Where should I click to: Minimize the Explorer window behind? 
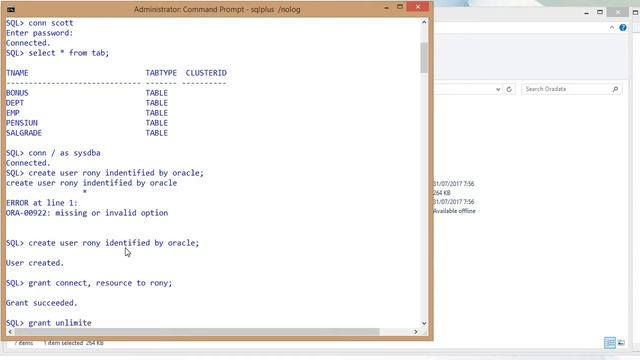coord(587,13)
